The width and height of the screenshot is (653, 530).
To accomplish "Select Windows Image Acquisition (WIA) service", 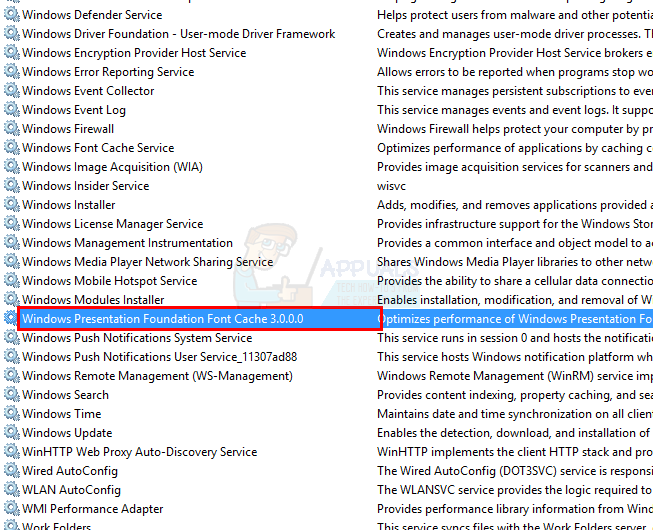I will pyautogui.click(x=112, y=167).
